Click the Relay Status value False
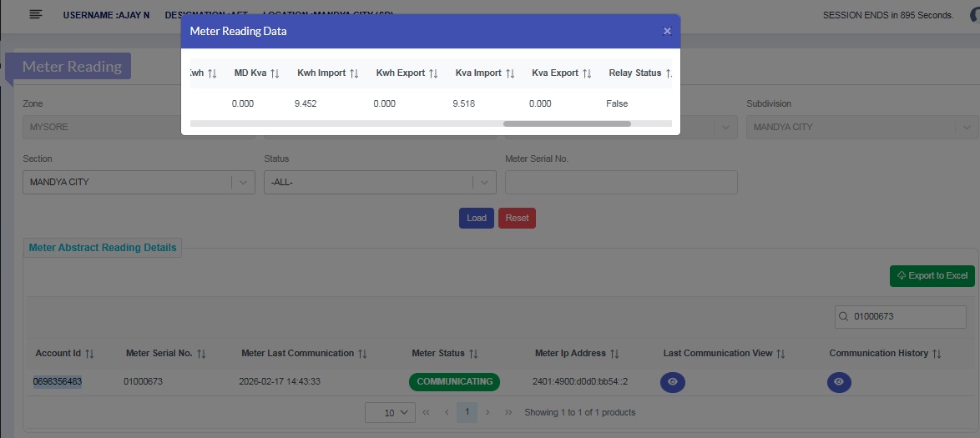This screenshot has height=438, width=980. pyautogui.click(x=617, y=103)
